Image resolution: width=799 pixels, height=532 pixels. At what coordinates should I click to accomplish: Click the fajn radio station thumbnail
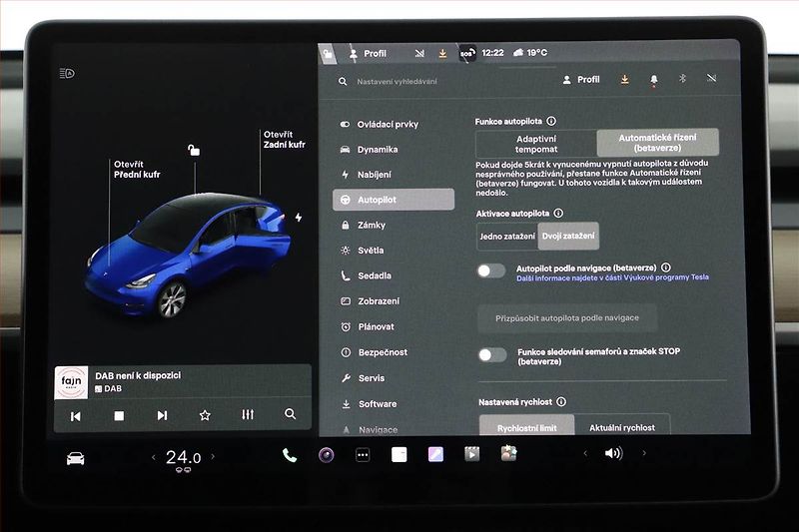pos(71,382)
